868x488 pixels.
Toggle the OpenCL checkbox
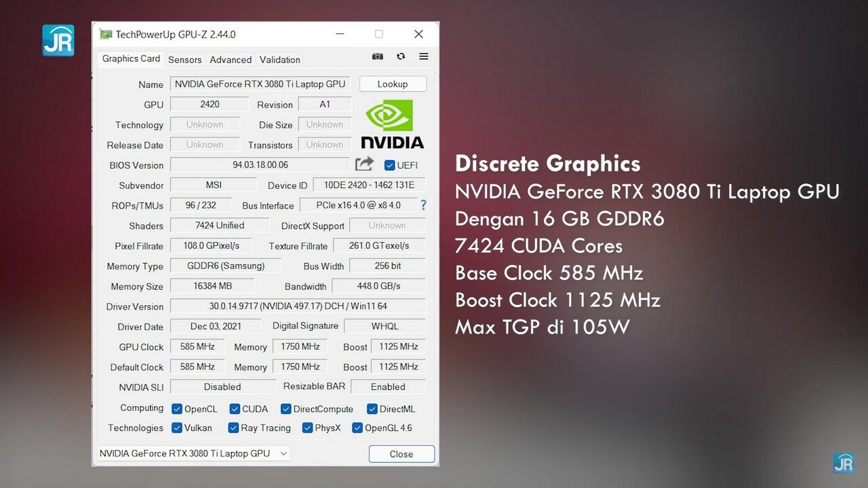click(x=177, y=409)
